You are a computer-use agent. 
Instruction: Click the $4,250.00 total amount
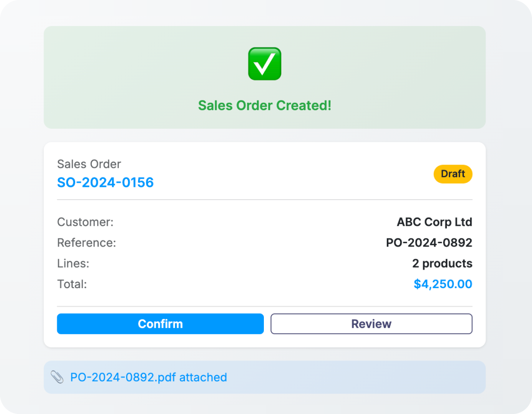tap(443, 284)
